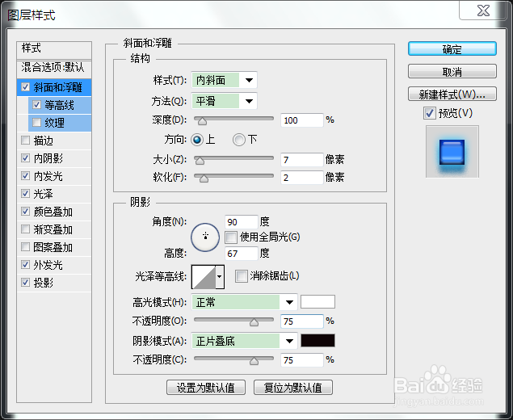Click the 平滑 method combo box
Screen dimensions: 513x420
(x=224, y=101)
